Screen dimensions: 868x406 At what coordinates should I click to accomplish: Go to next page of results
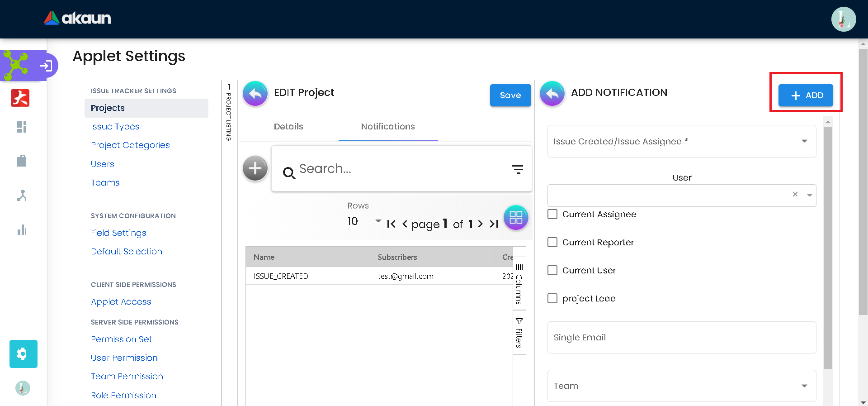(481, 224)
